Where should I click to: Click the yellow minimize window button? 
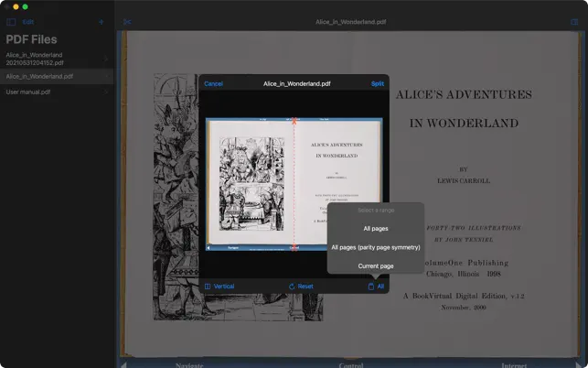coord(16,6)
